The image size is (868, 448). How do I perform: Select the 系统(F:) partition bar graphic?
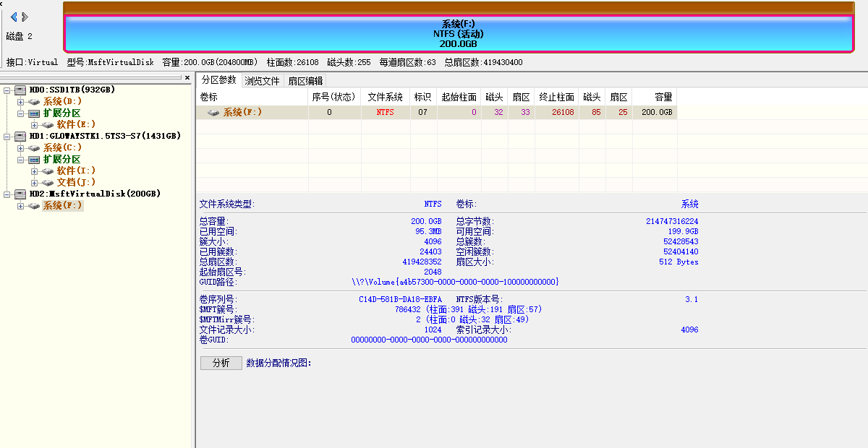click(459, 34)
